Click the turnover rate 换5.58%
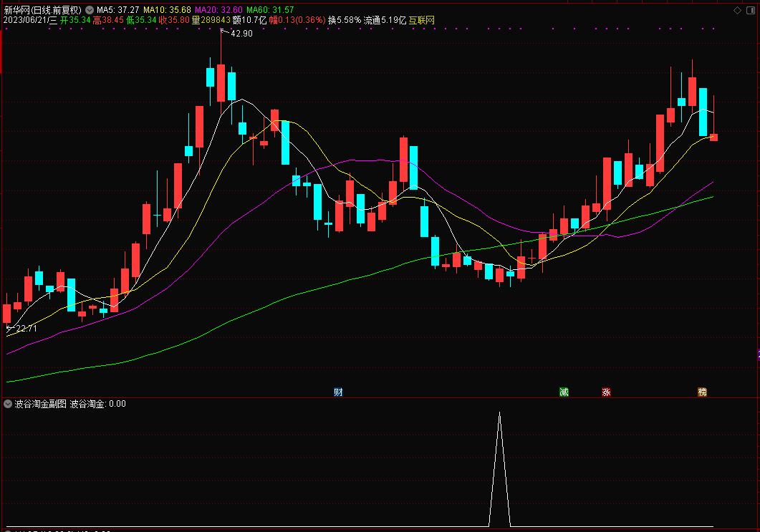Viewport: 760px width, 532px height. point(344,20)
